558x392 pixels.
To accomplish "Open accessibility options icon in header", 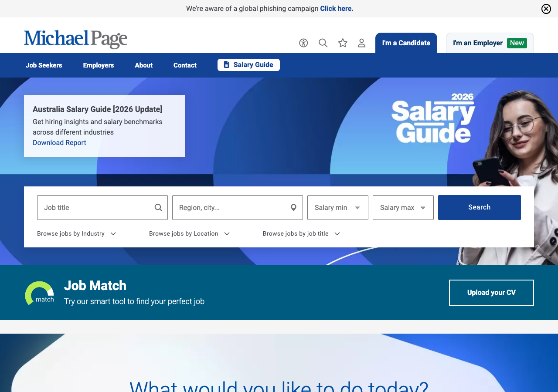I will (303, 43).
